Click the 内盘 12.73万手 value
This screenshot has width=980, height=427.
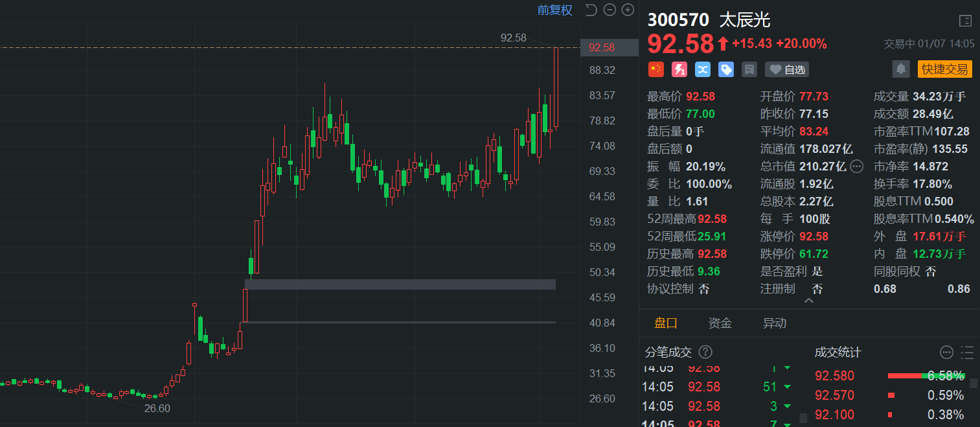pos(939,254)
